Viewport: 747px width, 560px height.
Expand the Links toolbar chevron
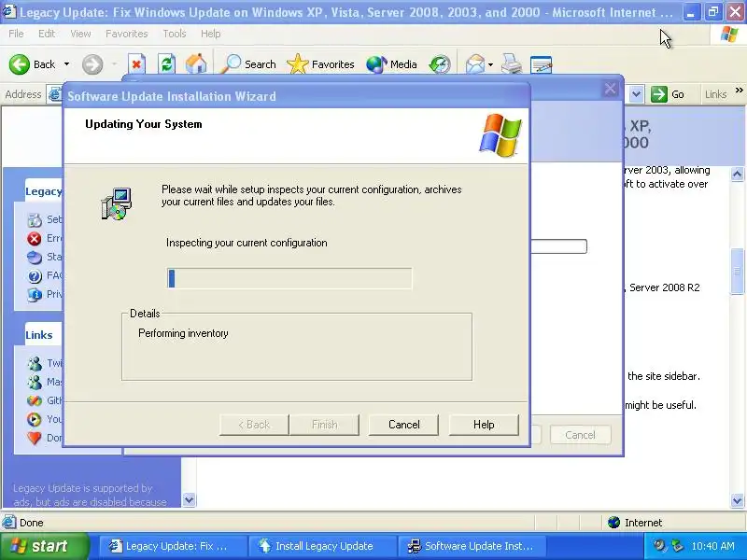739,91
